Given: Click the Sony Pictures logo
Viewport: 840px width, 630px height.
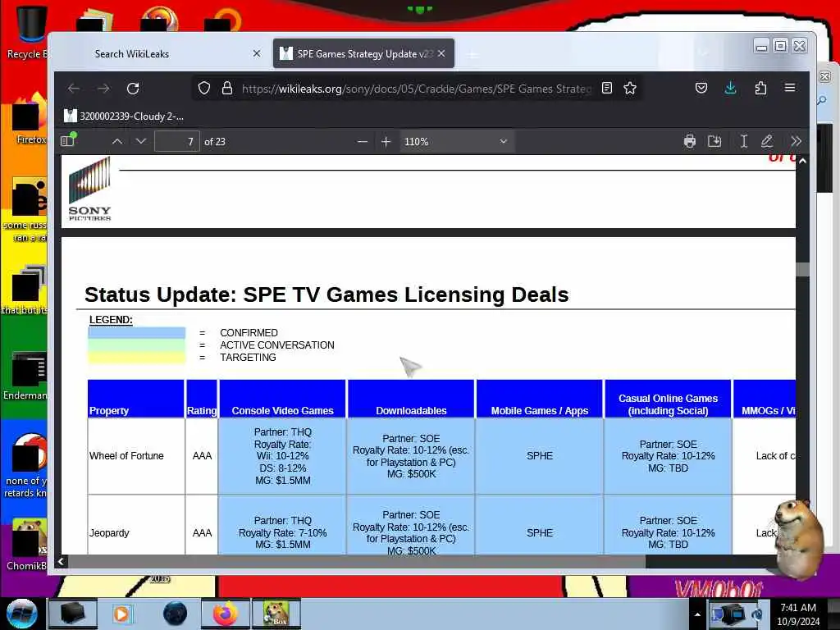Looking at the screenshot, I should (89, 189).
